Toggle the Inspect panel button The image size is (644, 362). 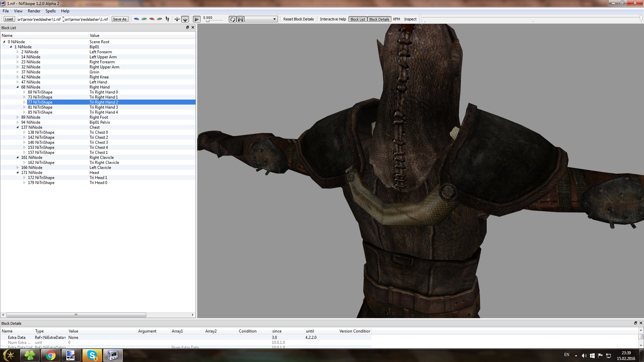(x=410, y=19)
